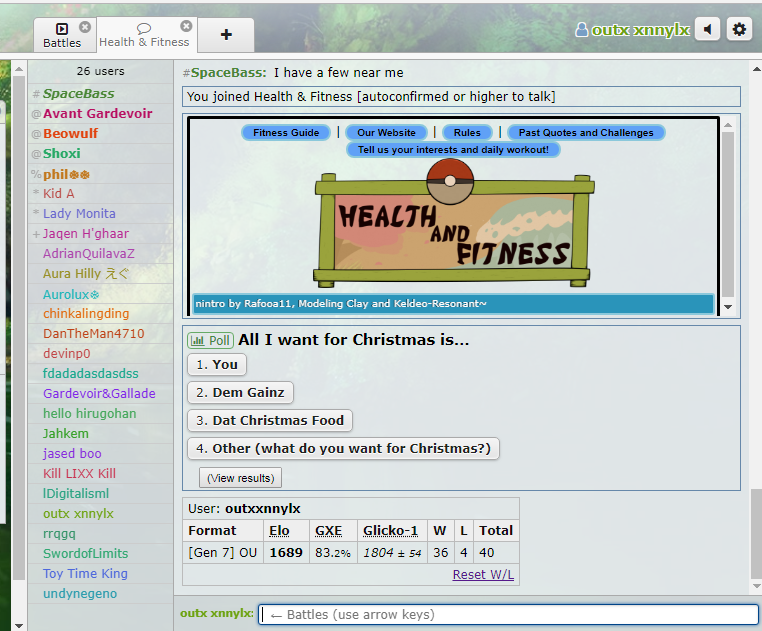This screenshot has width=762, height=631.
Task: Vote for Dat Christmas Food option
Action: click(x=270, y=421)
